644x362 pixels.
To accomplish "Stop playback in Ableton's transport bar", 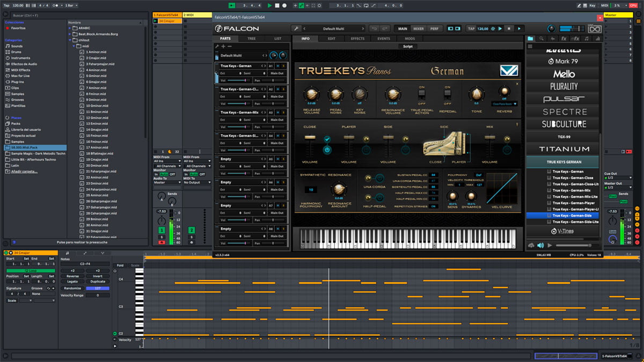I will pyautogui.click(x=277, y=5).
